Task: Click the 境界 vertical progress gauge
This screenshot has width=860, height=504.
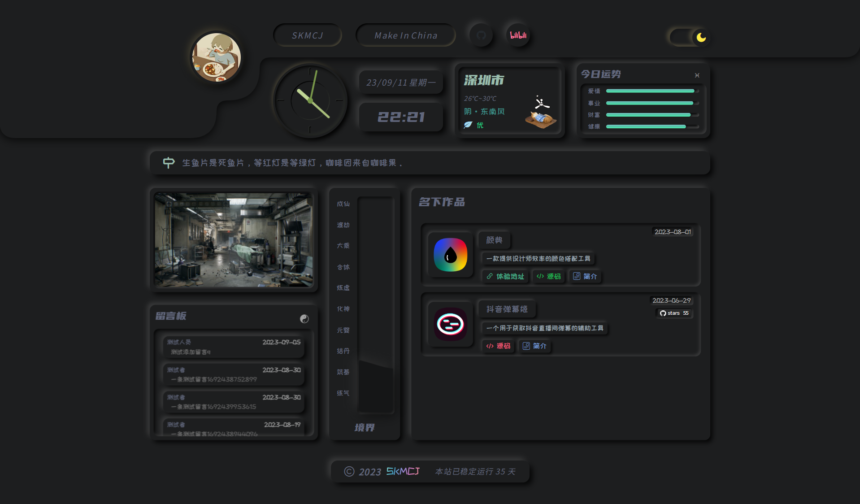Action: tap(376, 305)
